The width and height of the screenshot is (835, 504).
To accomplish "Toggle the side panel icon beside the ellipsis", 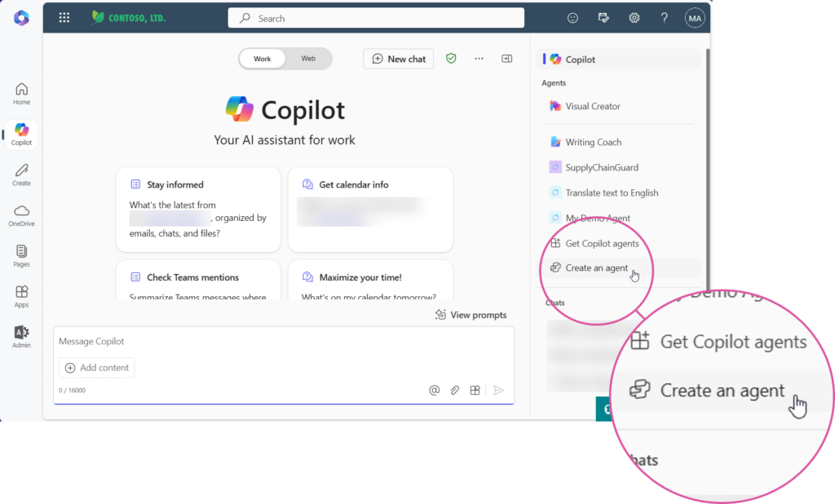I will (x=507, y=59).
